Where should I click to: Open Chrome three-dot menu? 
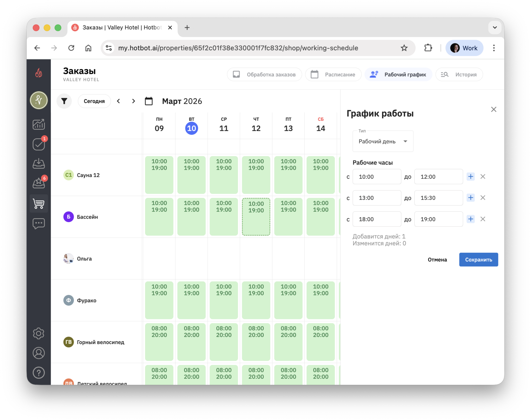pyautogui.click(x=494, y=48)
